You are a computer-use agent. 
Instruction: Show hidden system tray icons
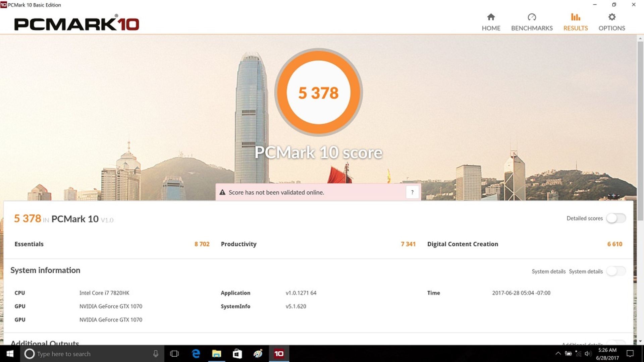(x=558, y=354)
